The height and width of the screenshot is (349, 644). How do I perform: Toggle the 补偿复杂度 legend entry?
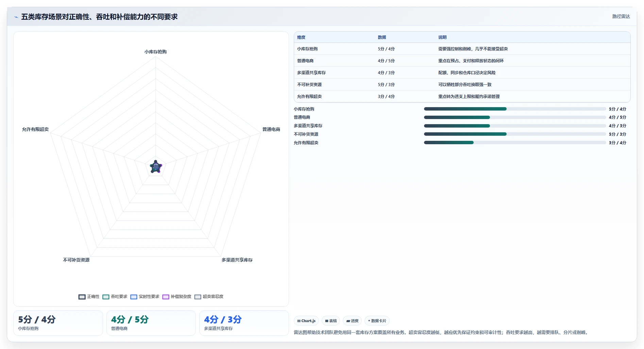177,297
